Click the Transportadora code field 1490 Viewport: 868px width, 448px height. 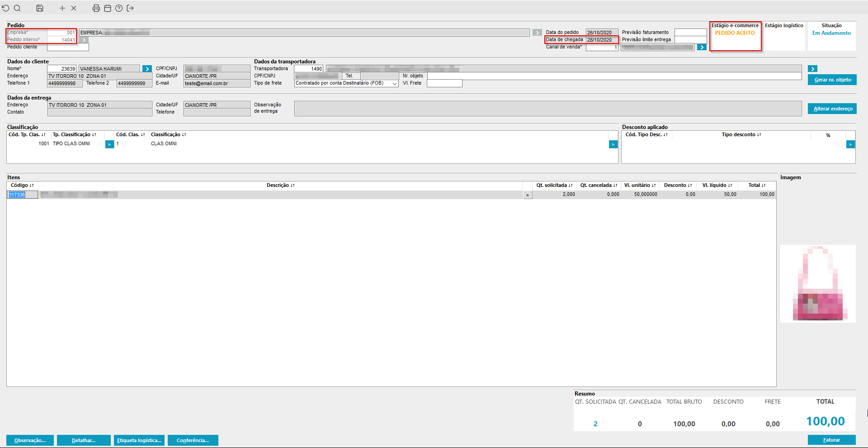click(309, 69)
